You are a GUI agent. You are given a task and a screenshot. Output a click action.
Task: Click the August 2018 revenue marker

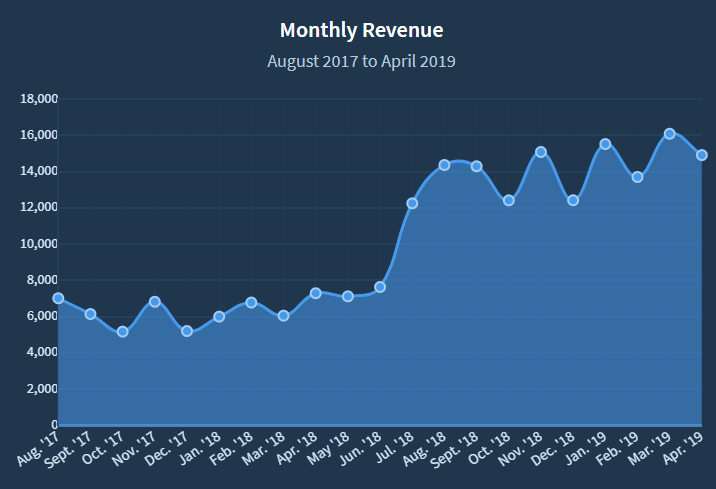pyautogui.click(x=444, y=165)
